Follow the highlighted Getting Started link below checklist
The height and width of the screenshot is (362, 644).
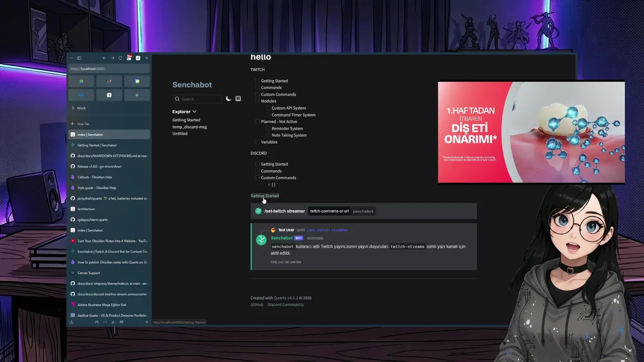tap(265, 196)
